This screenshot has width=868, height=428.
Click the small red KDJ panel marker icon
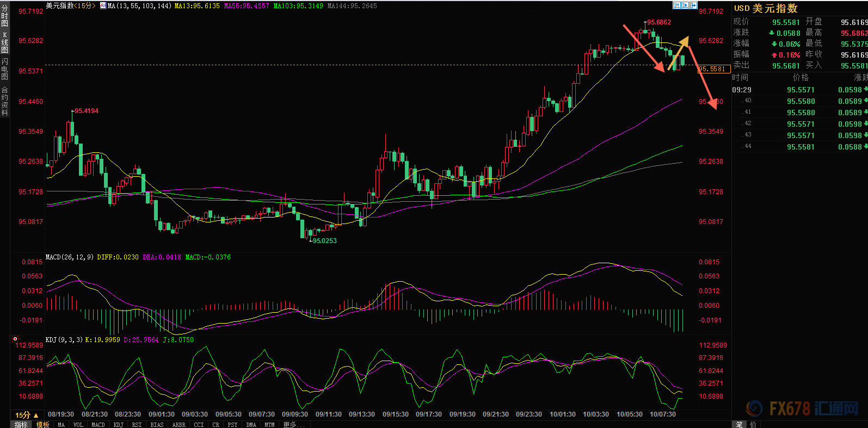[15, 339]
